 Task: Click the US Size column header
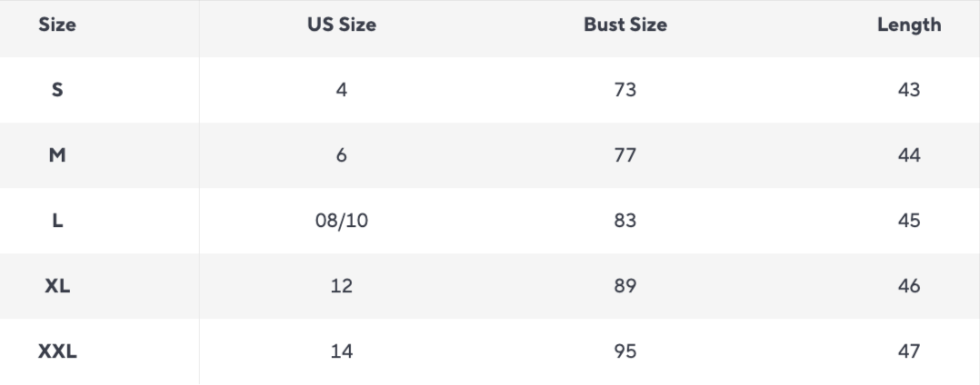[341, 25]
